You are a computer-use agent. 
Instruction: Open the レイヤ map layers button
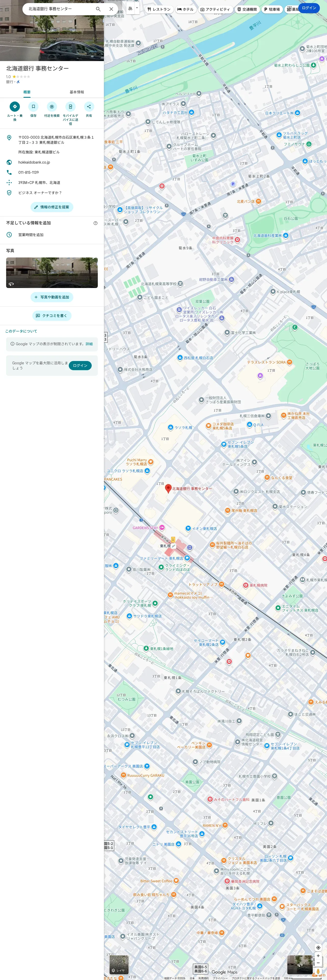(x=119, y=964)
